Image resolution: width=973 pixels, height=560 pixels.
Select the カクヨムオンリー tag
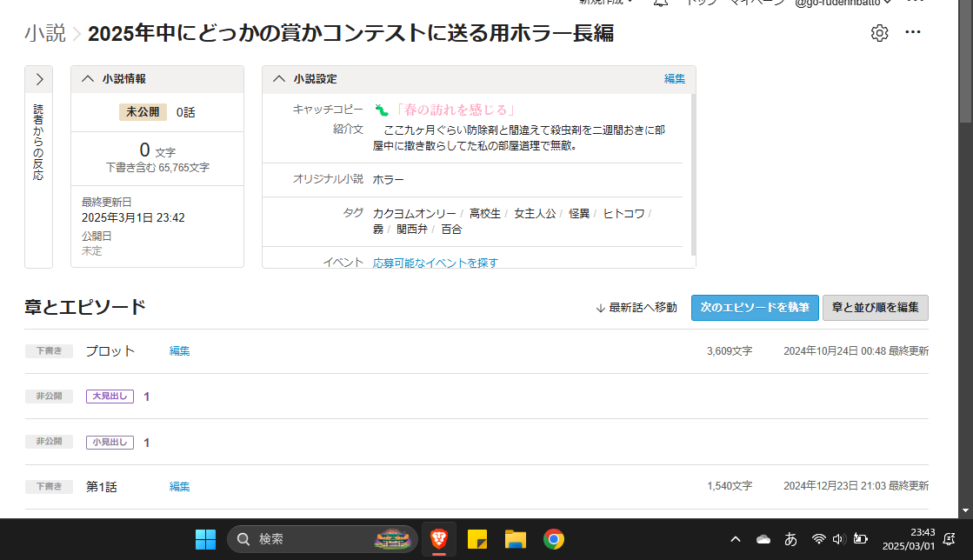[x=414, y=213]
